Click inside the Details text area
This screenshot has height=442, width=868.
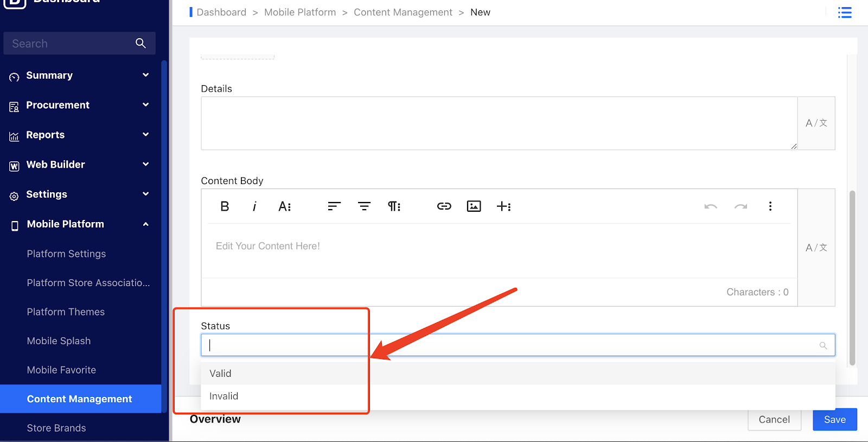(498, 123)
